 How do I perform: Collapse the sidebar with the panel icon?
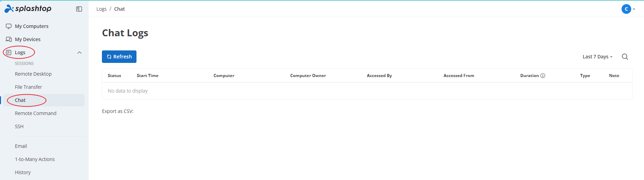click(x=79, y=9)
